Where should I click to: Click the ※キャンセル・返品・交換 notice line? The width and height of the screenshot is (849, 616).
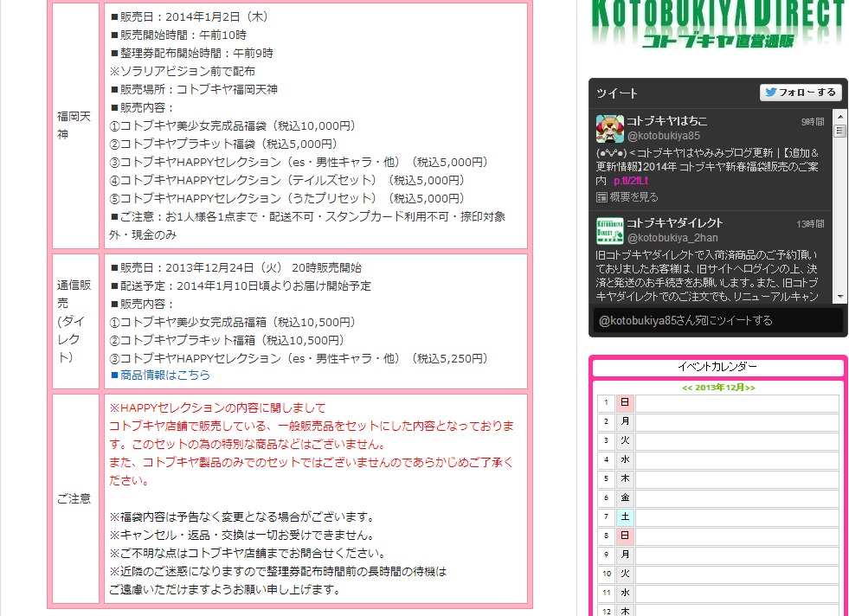[x=242, y=536]
